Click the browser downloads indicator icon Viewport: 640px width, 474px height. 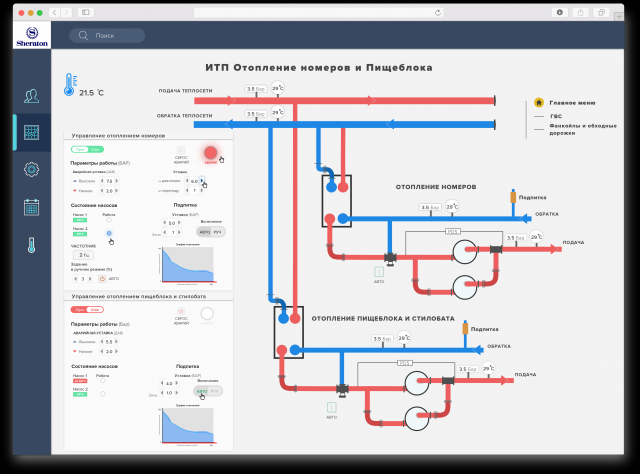(x=560, y=13)
